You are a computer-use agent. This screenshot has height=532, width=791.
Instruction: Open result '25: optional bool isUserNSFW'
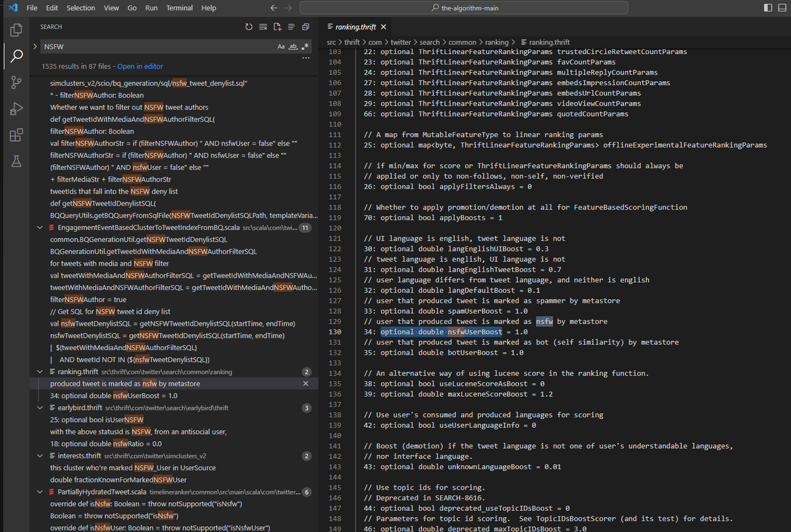96,420
